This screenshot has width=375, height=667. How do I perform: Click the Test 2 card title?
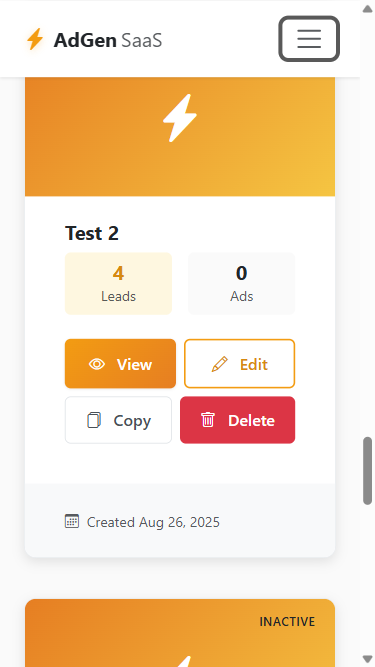tap(92, 233)
